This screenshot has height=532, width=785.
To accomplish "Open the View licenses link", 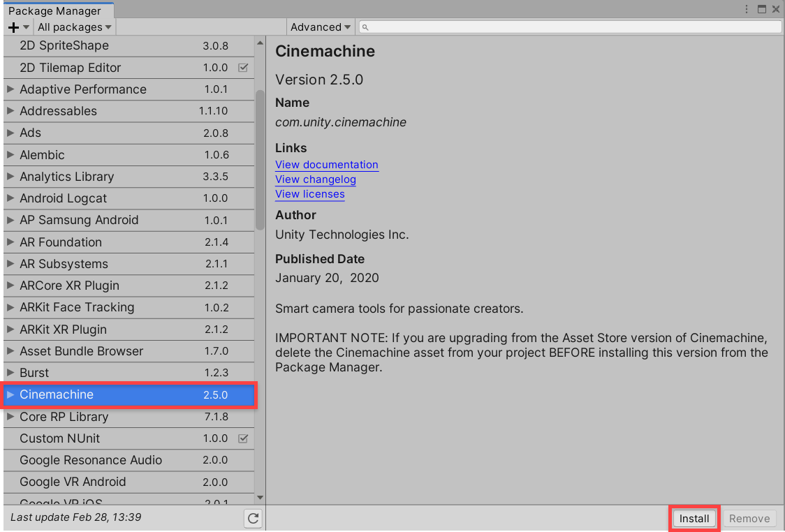I will [x=310, y=193].
